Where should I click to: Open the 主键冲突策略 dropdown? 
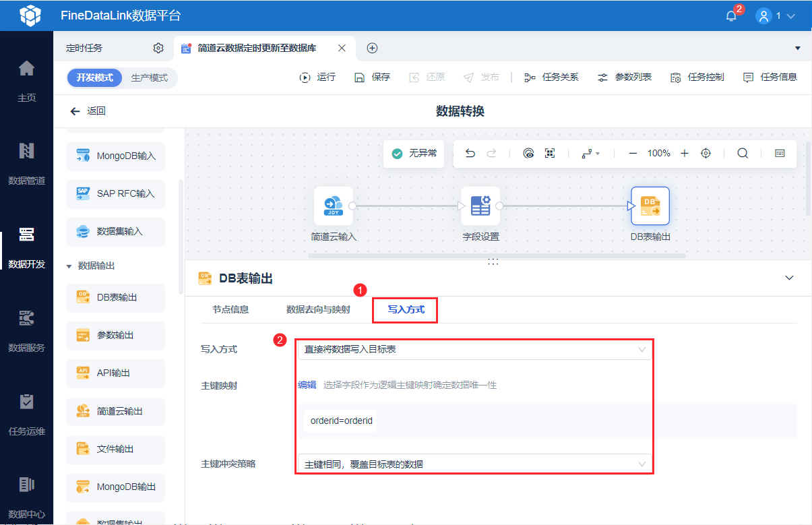[475, 464]
